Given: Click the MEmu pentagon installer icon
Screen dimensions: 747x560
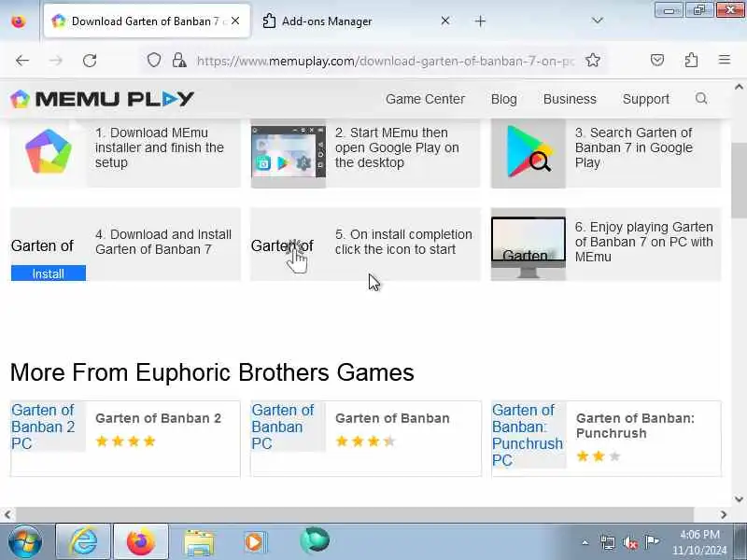Looking at the screenshot, I should coord(49,151).
